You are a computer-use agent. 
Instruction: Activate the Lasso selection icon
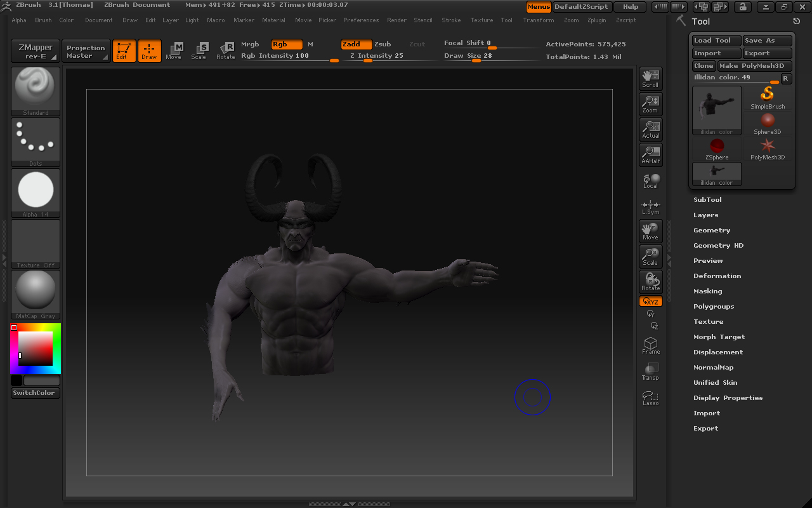coord(650,396)
